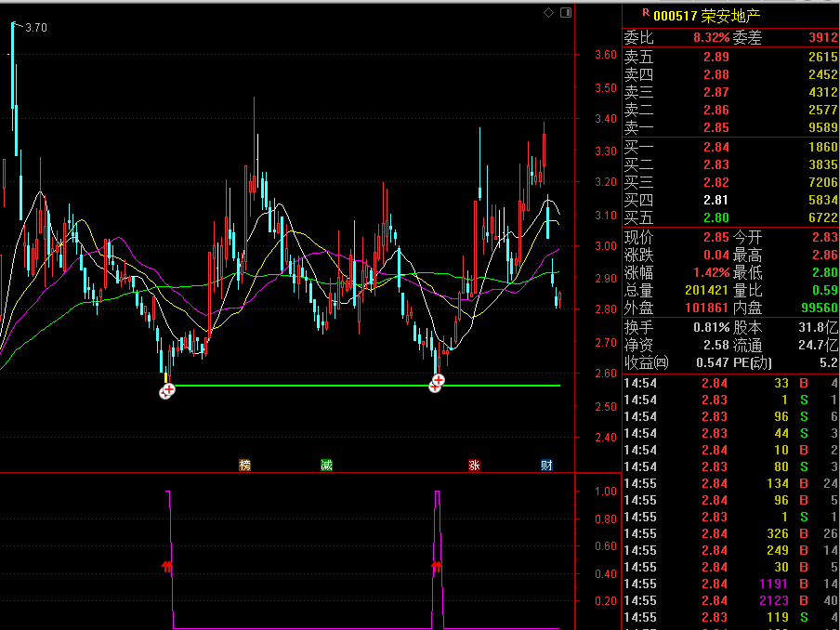Click the trade tick with volume 2123
Image resolution: width=840 pixels, height=630 pixels.
[730, 600]
